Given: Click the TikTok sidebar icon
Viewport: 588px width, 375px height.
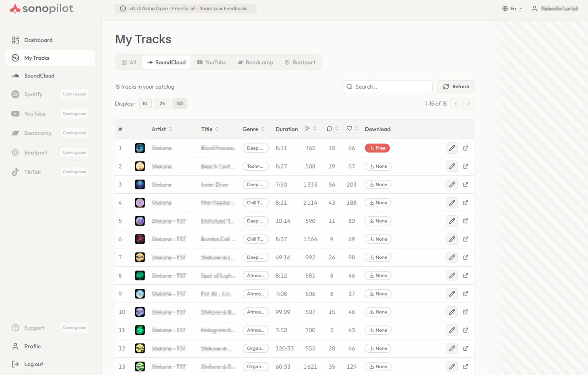Looking at the screenshot, I should pos(15,172).
